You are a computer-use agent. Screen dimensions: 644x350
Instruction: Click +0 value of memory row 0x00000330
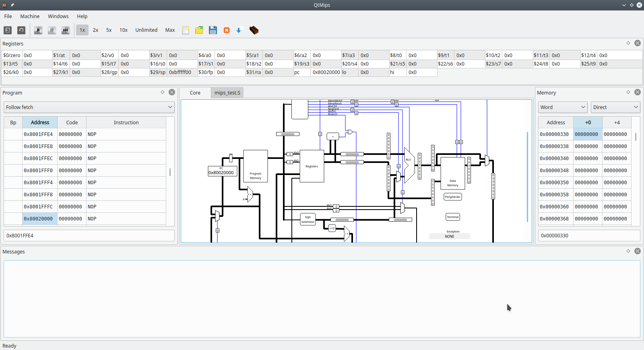click(588, 134)
